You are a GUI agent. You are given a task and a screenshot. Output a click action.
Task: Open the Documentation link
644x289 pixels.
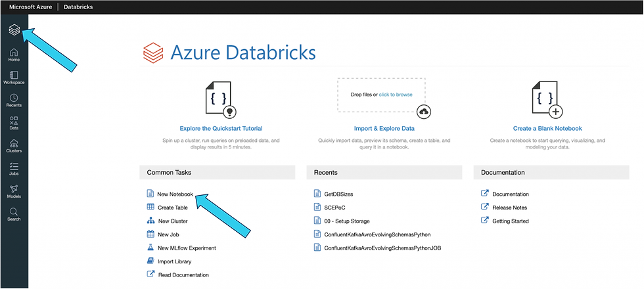[x=511, y=194]
